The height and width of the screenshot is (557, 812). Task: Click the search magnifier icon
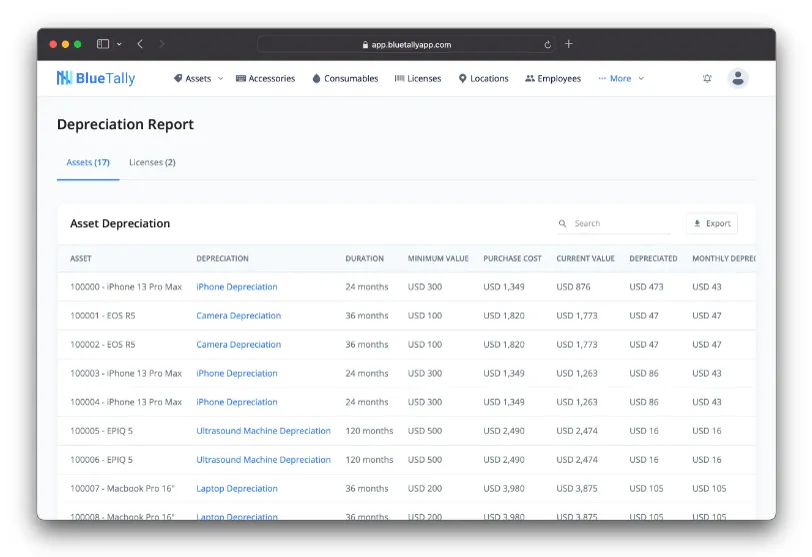coord(562,224)
